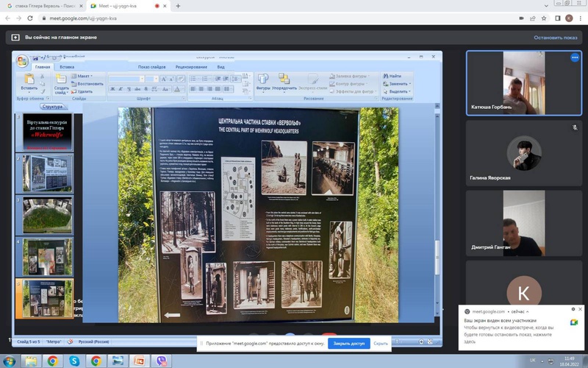The height and width of the screenshot is (368, 588).
Task: Open the Фигуры shapes gallery
Action: (263, 82)
